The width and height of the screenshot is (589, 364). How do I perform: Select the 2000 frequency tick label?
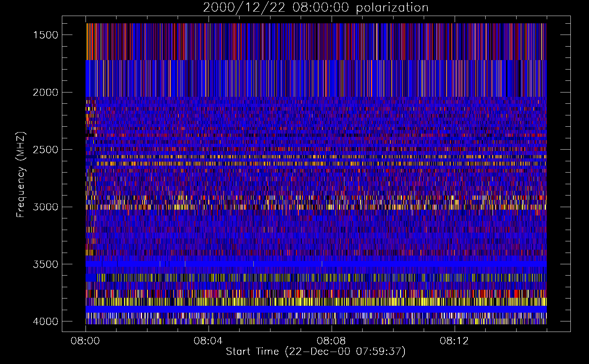(x=46, y=92)
